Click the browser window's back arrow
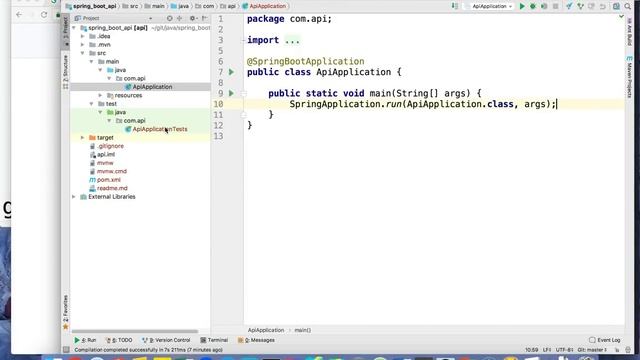 click(19, 15)
